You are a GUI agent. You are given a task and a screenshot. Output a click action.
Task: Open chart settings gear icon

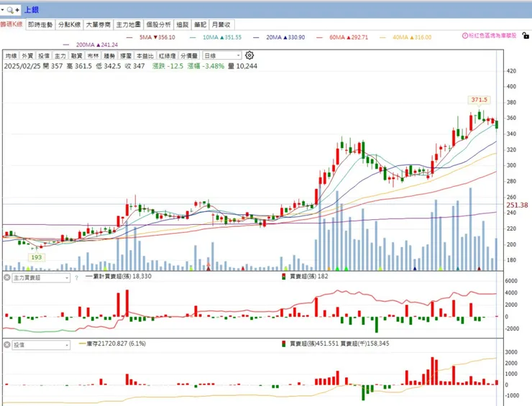pyautogui.click(x=249, y=55)
